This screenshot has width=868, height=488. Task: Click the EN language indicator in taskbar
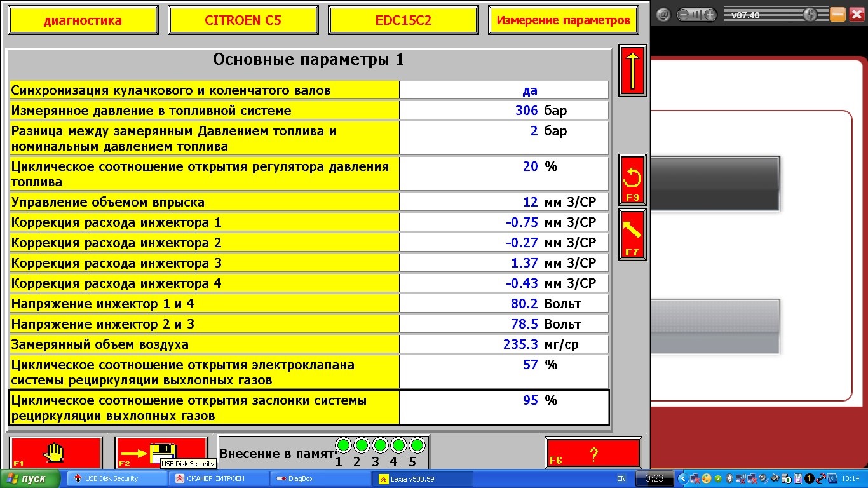point(621,478)
